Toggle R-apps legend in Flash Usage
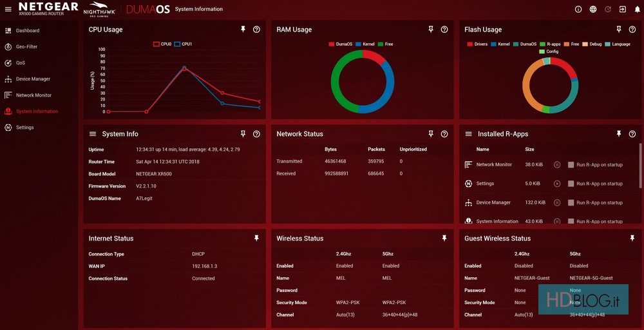 coord(551,44)
